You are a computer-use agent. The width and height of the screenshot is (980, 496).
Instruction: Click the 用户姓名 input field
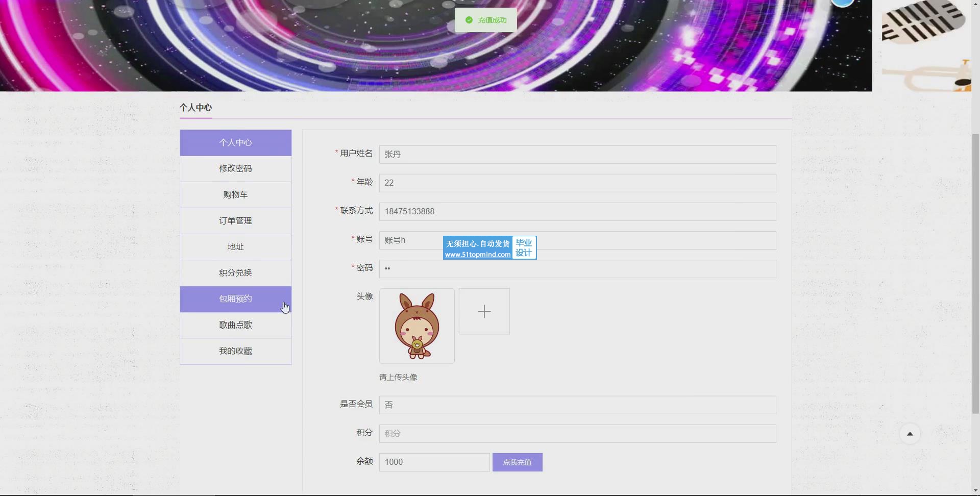577,155
